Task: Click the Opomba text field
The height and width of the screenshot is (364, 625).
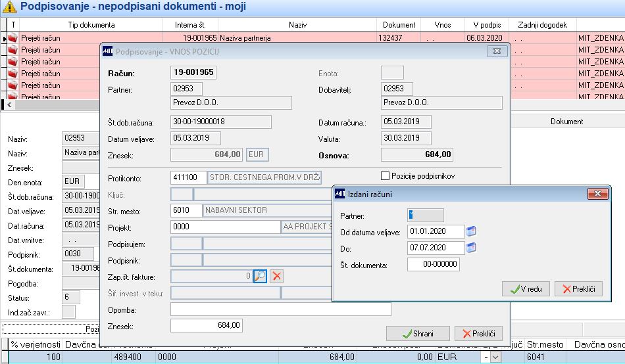Action: pyautogui.click(x=281, y=309)
